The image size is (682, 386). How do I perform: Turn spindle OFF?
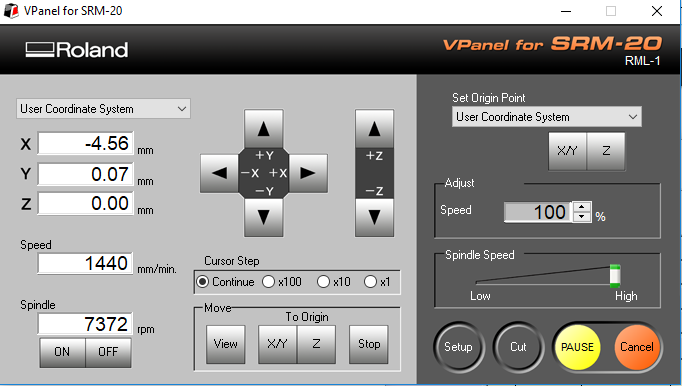pyautogui.click(x=108, y=352)
